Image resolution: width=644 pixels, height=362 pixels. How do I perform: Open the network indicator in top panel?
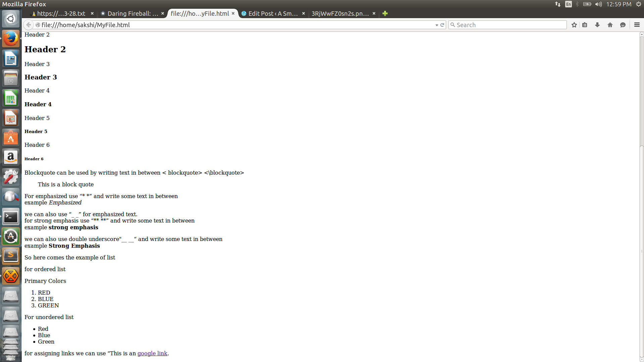(558, 4)
